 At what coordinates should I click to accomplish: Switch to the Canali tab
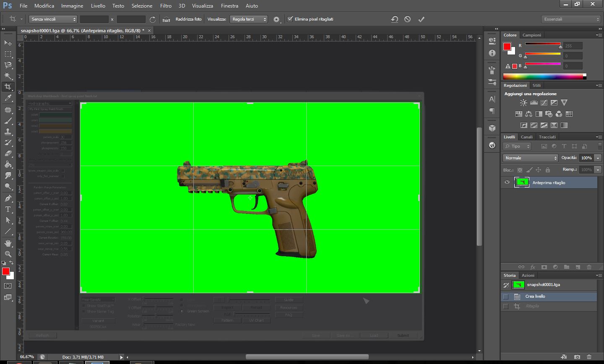tap(526, 137)
